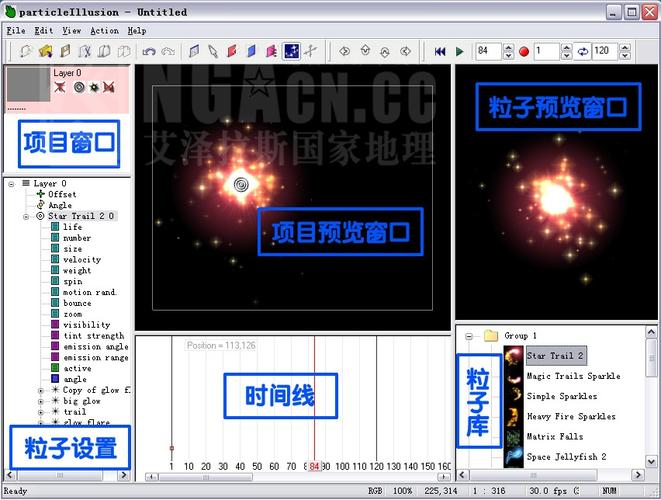Expand the Copy of glow particle node
Screen dimensions: 661x500
tap(41, 391)
